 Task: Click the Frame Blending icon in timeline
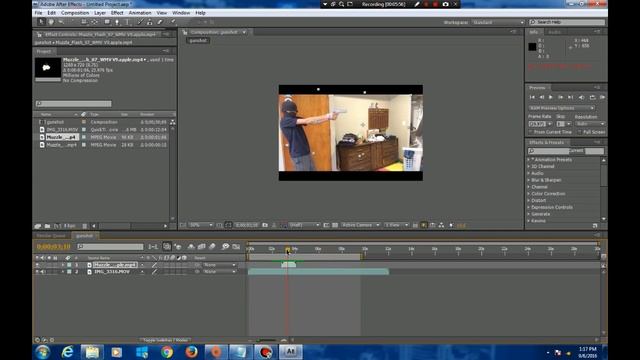click(202, 246)
